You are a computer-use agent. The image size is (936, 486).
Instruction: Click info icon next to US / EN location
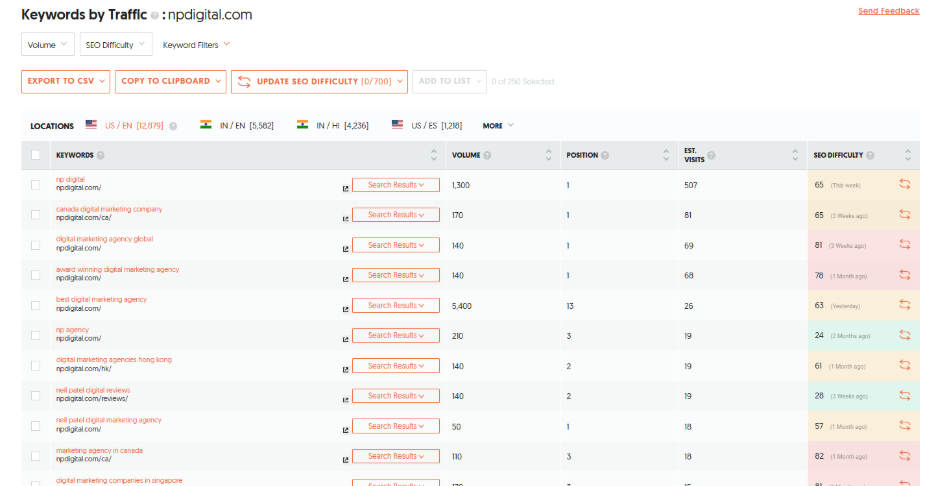pos(173,126)
